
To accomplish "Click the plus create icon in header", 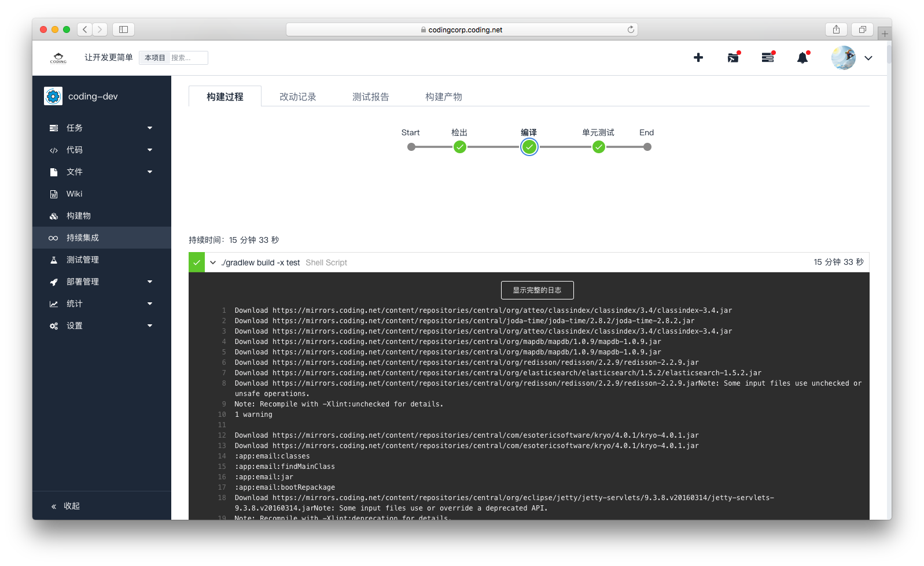I will 698,57.
